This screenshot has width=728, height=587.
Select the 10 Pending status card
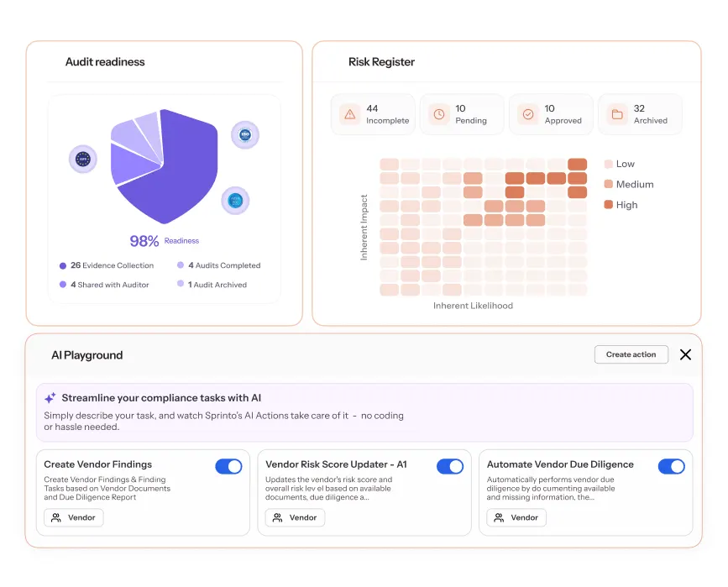463,114
